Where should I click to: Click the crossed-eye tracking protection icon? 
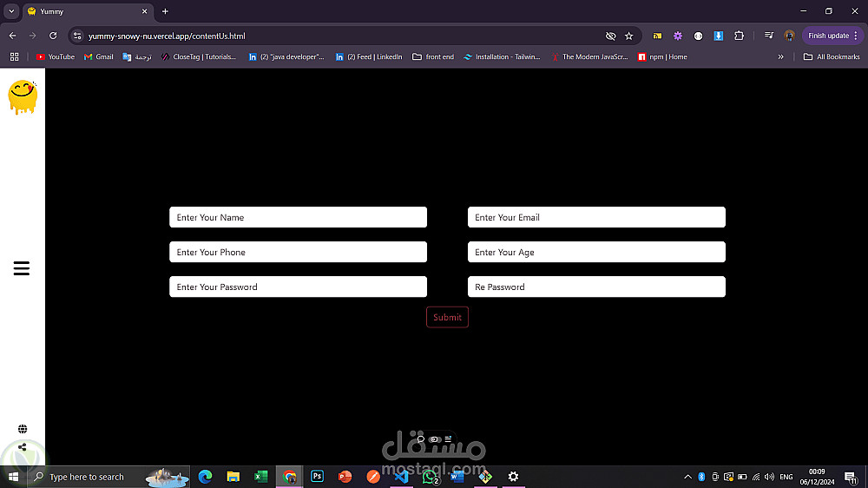click(610, 36)
